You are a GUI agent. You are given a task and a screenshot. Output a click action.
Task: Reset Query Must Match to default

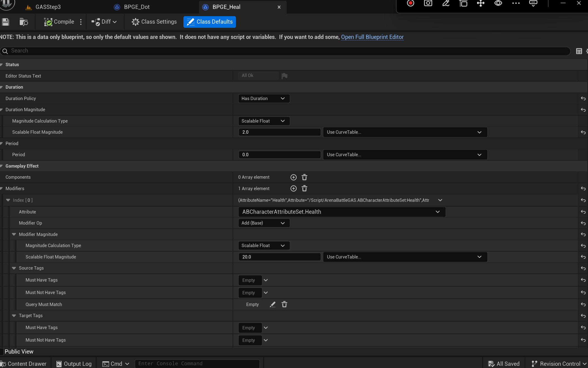(x=583, y=305)
